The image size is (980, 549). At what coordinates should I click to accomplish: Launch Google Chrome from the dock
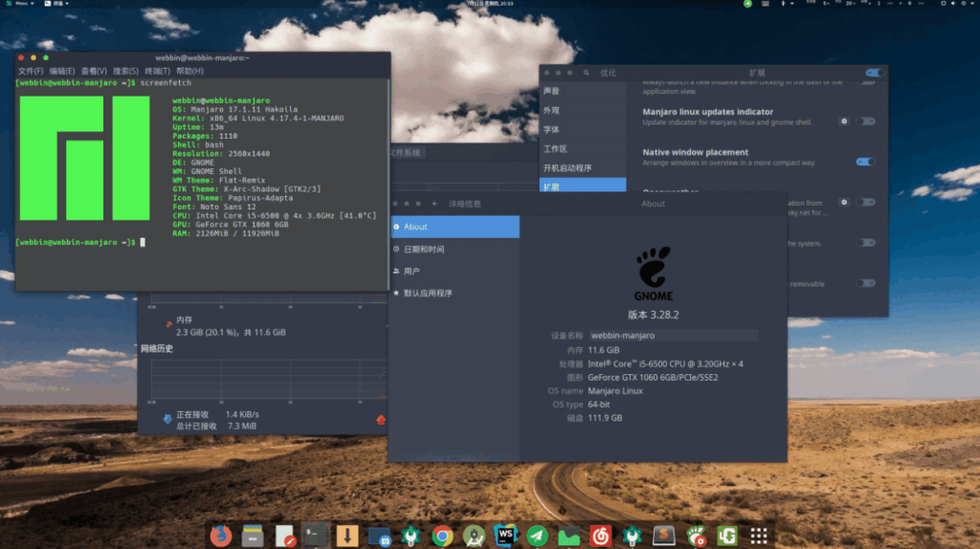point(441,536)
